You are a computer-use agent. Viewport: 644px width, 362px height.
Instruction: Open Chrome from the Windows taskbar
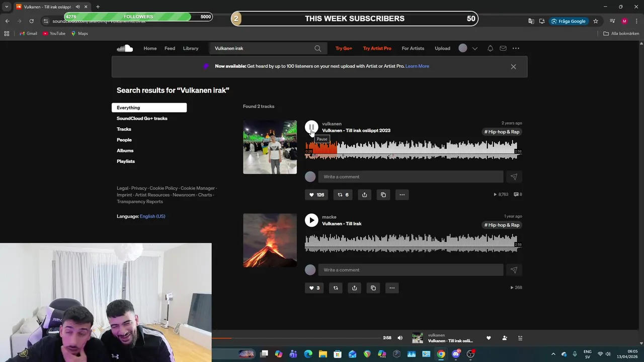[x=441, y=354]
